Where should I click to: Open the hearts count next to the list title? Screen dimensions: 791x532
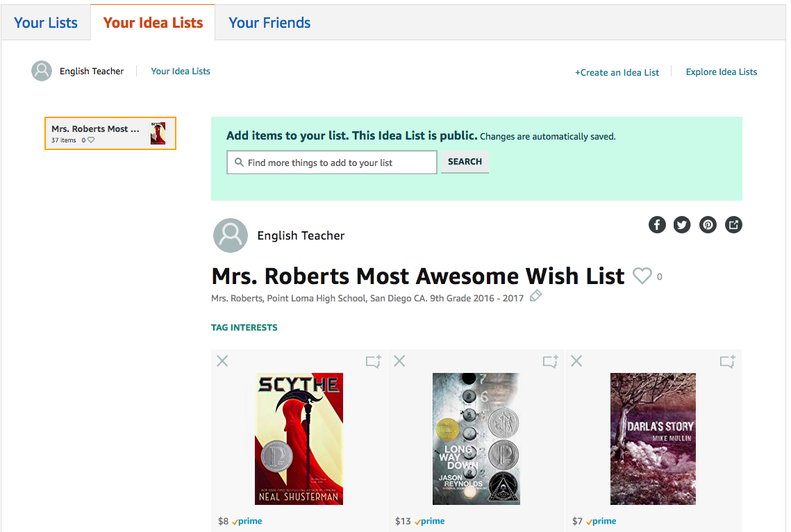(x=658, y=276)
